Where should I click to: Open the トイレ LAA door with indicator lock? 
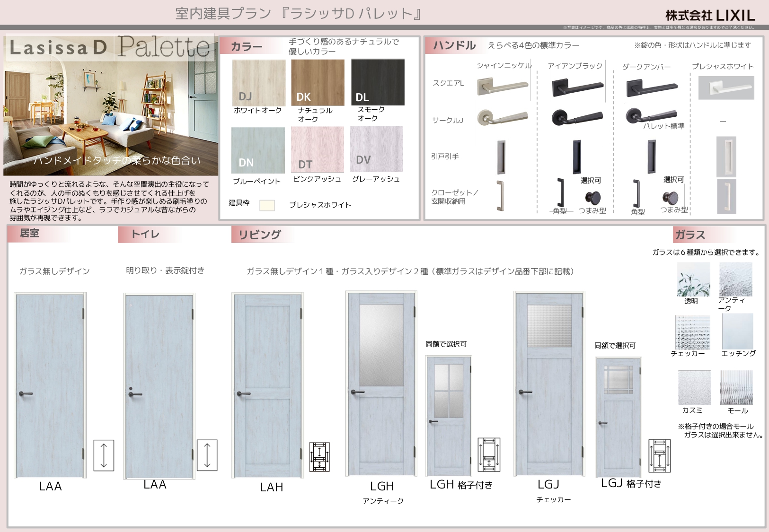click(159, 386)
